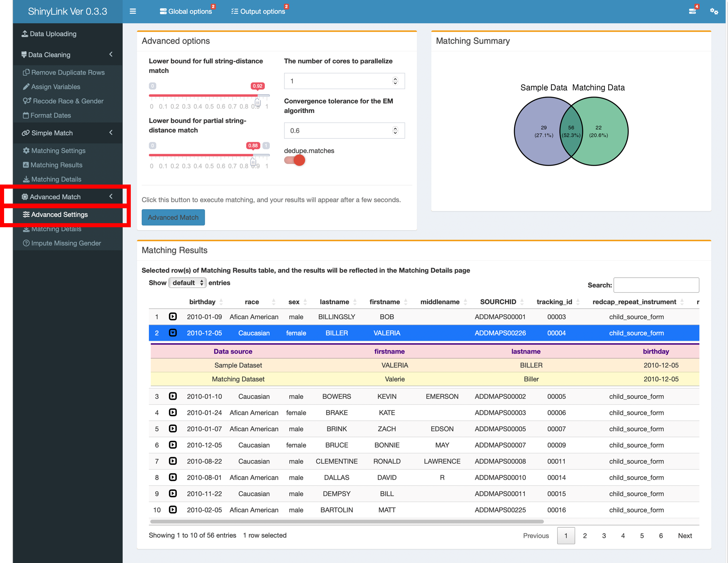Viewport: 728px width, 563px height.
Task: Sort by lastname column arrows
Action: click(x=355, y=302)
